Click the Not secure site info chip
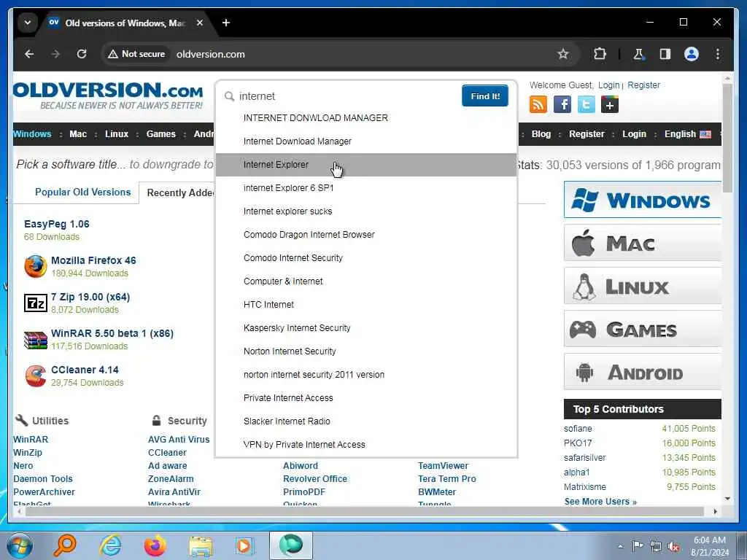The height and width of the screenshot is (560, 747). (x=136, y=54)
